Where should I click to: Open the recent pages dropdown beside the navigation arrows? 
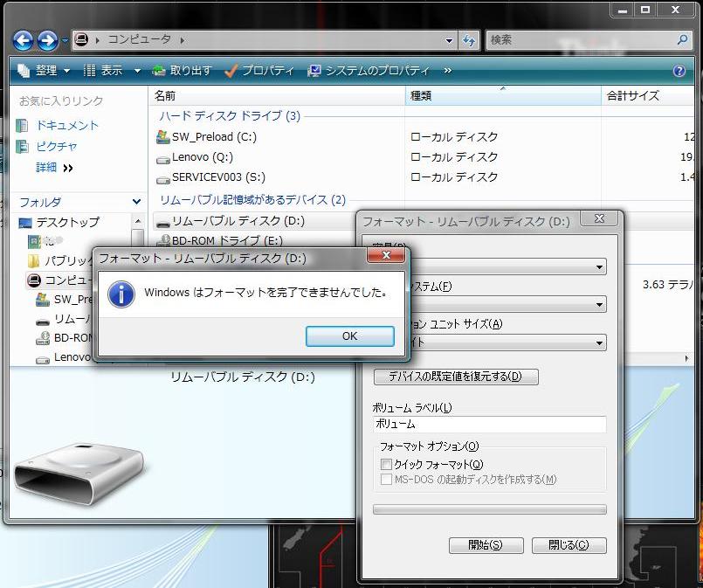[x=64, y=40]
